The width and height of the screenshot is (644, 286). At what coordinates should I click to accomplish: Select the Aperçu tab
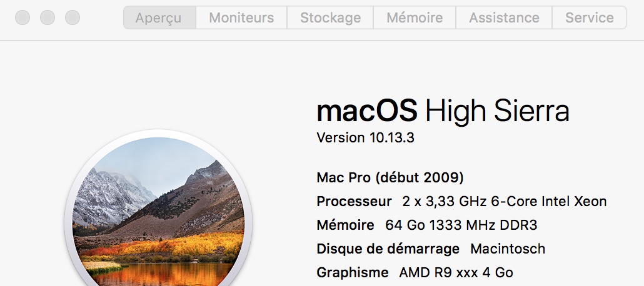[x=159, y=17]
